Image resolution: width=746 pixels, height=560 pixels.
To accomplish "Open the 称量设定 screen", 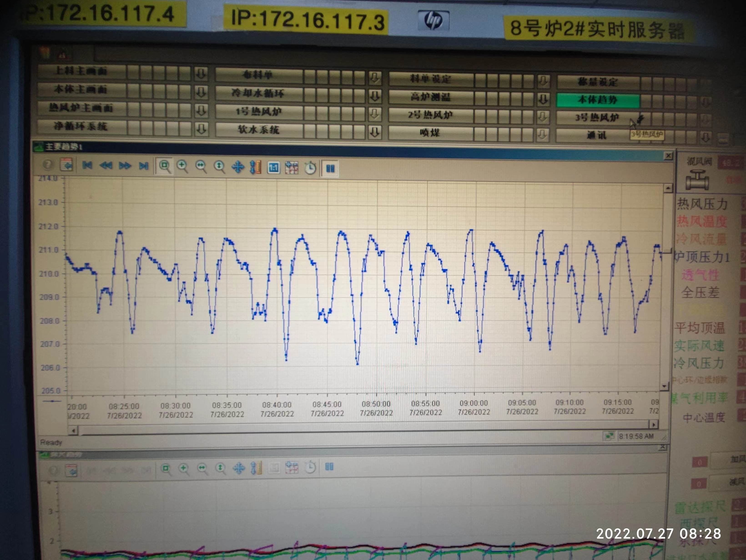I will coord(598,82).
